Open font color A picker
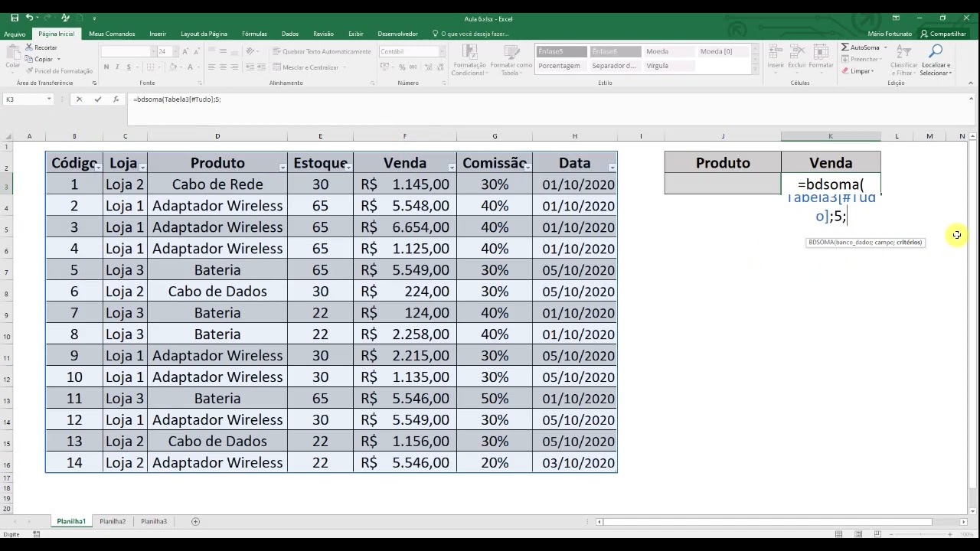980x551 pixels. 189,67
